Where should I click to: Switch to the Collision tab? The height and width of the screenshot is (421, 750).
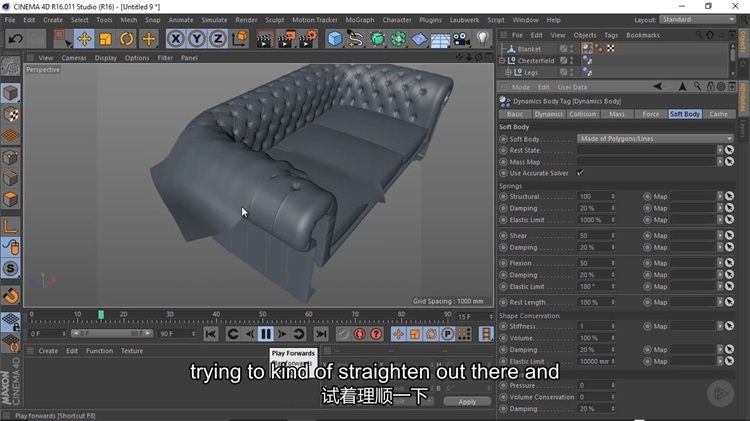(582, 114)
